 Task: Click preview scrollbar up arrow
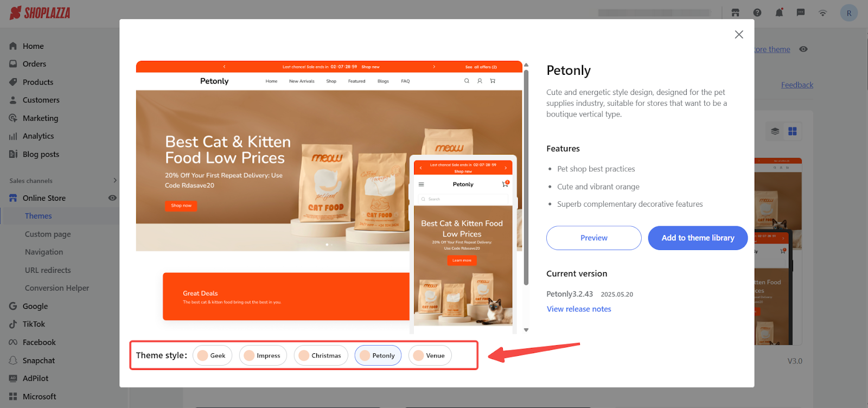526,65
